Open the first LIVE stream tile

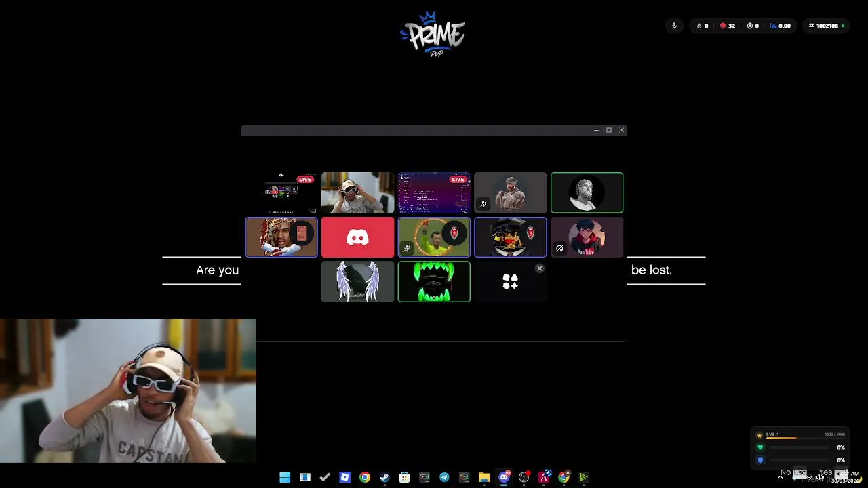point(281,192)
